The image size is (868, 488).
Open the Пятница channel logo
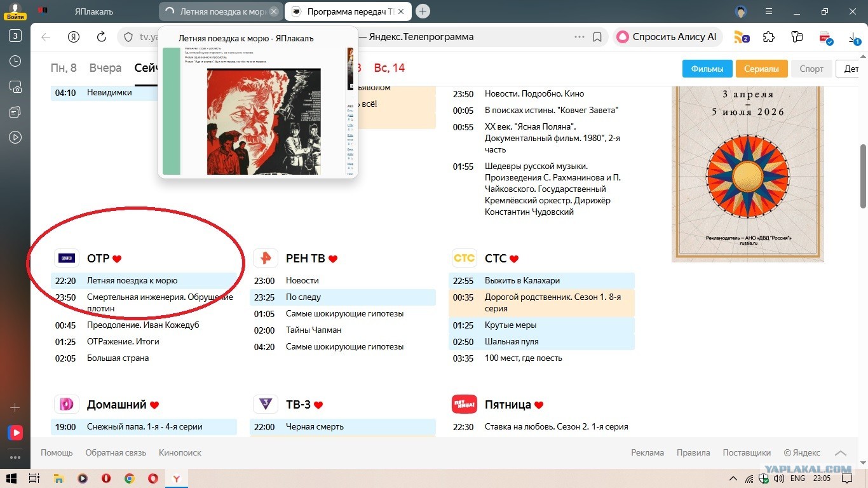tap(465, 405)
